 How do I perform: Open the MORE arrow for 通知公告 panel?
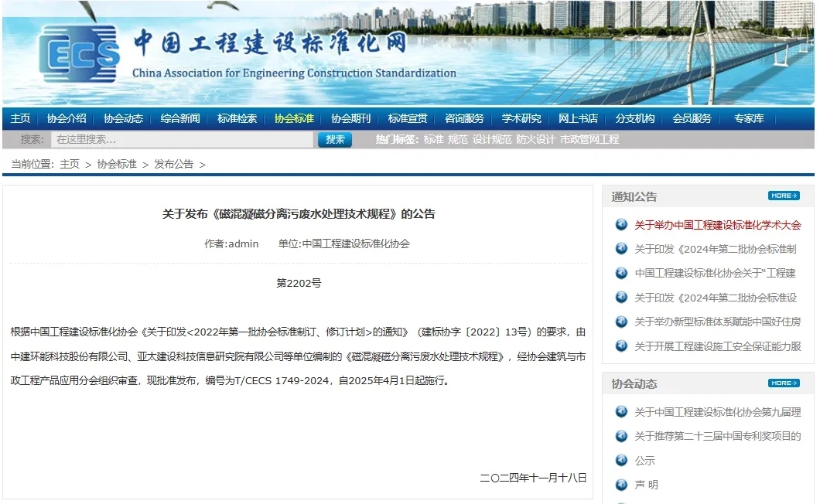click(x=784, y=196)
